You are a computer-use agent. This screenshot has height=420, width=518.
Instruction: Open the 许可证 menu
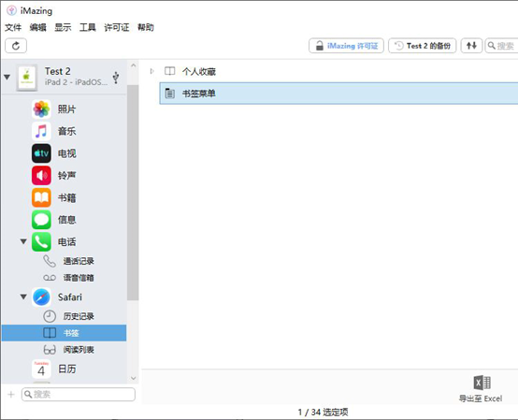(117, 27)
